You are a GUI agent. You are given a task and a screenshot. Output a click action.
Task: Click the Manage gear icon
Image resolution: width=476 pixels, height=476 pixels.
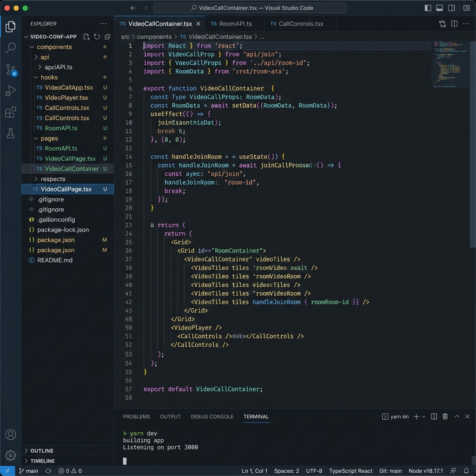click(x=10, y=455)
